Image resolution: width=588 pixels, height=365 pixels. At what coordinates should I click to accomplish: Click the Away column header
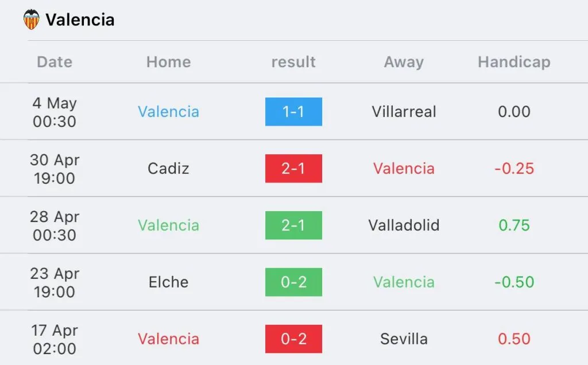(x=404, y=62)
